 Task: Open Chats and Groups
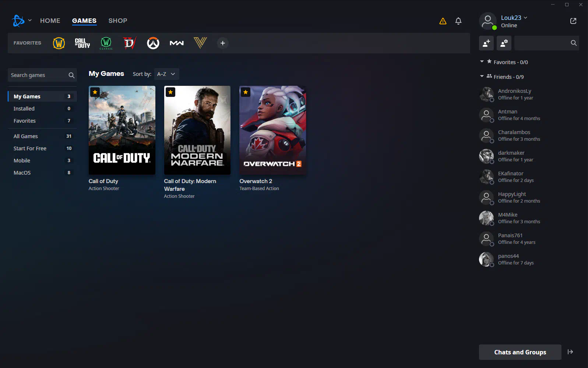click(520, 352)
